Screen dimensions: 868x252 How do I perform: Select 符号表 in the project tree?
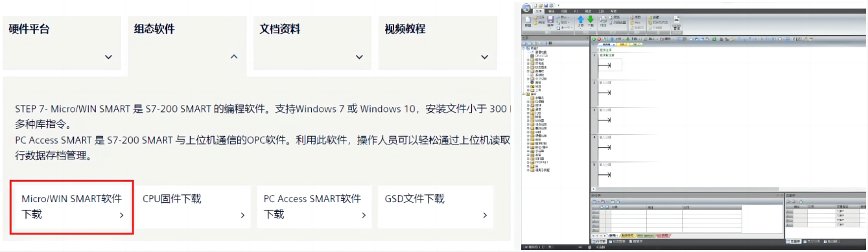pos(538,63)
